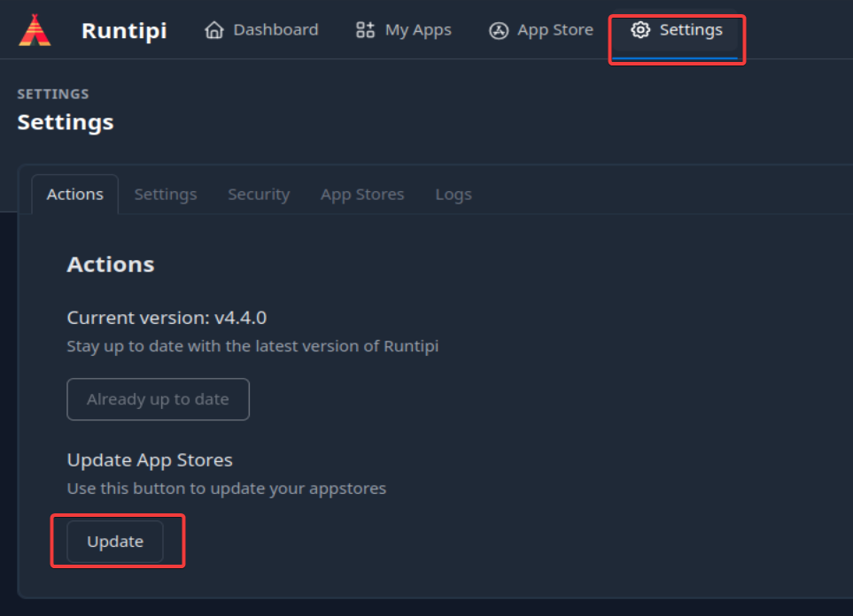The height and width of the screenshot is (616, 853).
Task: Open the Dashboard navigation item
Action: click(261, 30)
